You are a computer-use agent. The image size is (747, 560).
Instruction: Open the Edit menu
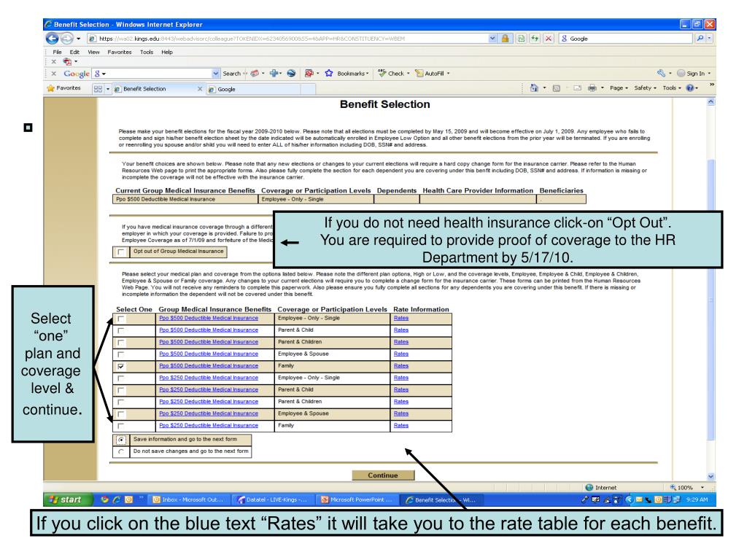point(74,52)
